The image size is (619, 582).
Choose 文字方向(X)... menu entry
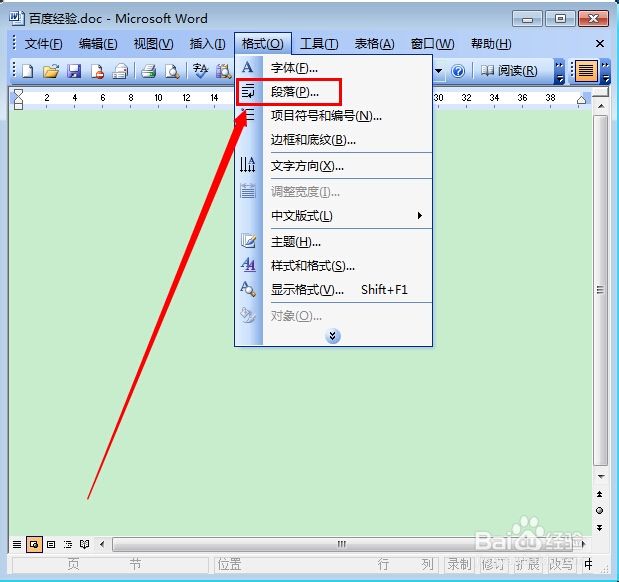pos(334,166)
